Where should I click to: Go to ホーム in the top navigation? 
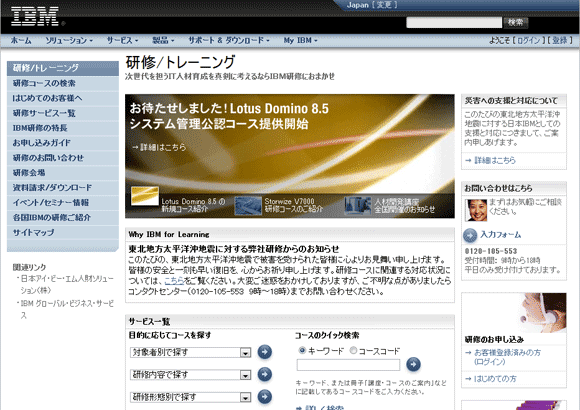(x=21, y=40)
